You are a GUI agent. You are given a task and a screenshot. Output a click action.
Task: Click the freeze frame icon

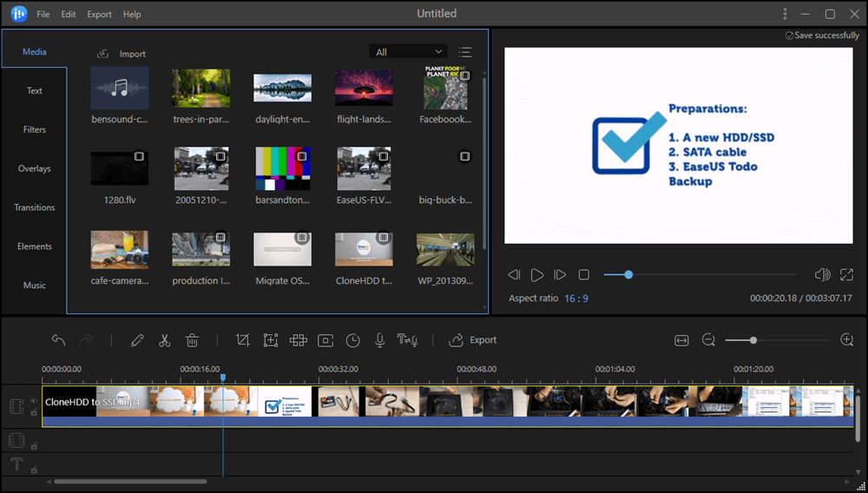tap(325, 340)
